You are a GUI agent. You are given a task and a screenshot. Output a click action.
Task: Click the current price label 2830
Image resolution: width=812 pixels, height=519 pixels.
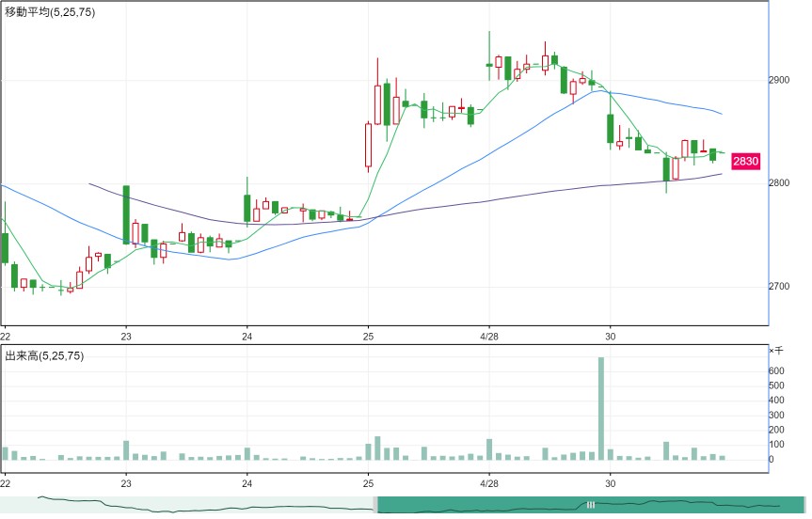point(745,162)
